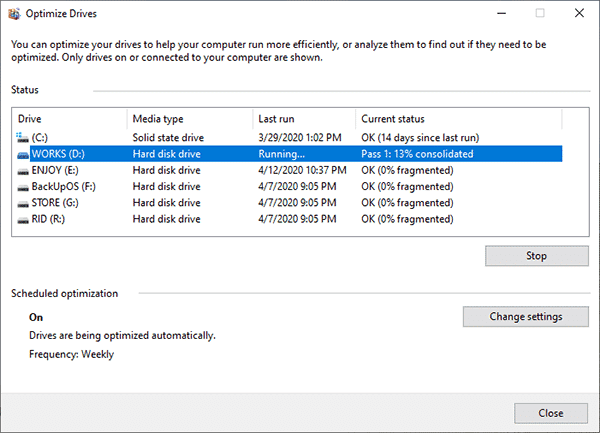Image resolution: width=600 pixels, height=433 pixels.
Task: Click the Optimize Drives title bar icon
Action: (14, 14)
